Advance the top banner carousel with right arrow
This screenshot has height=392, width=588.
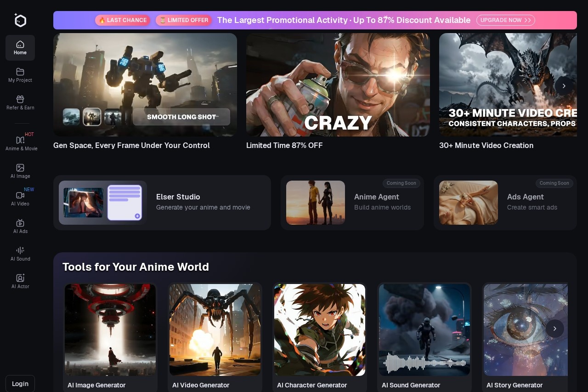564,86
